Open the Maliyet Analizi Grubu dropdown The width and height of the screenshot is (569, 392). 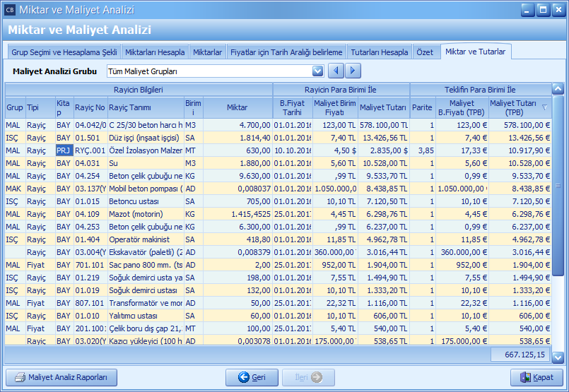[317, 71]
